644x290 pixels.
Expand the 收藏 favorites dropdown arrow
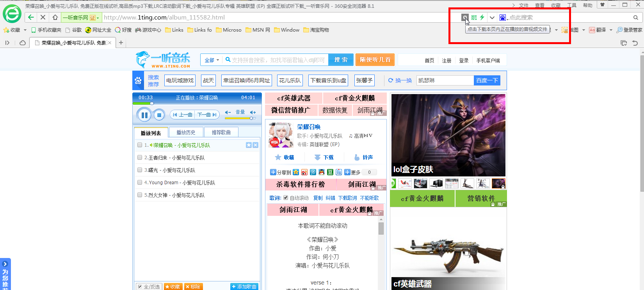25,30
